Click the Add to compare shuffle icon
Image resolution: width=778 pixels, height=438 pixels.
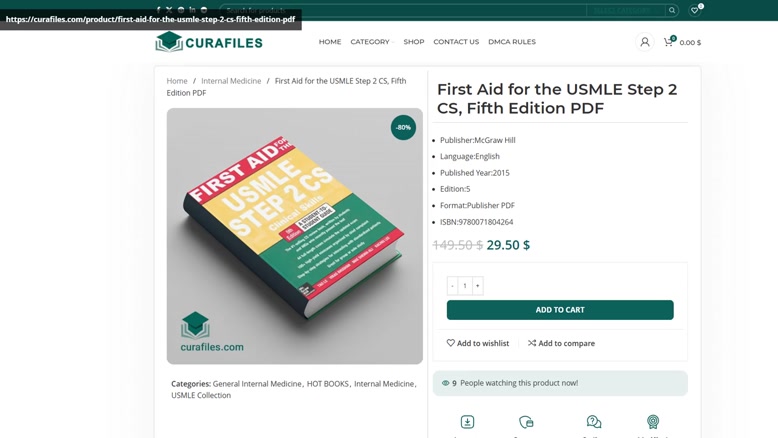click(532, 343)
